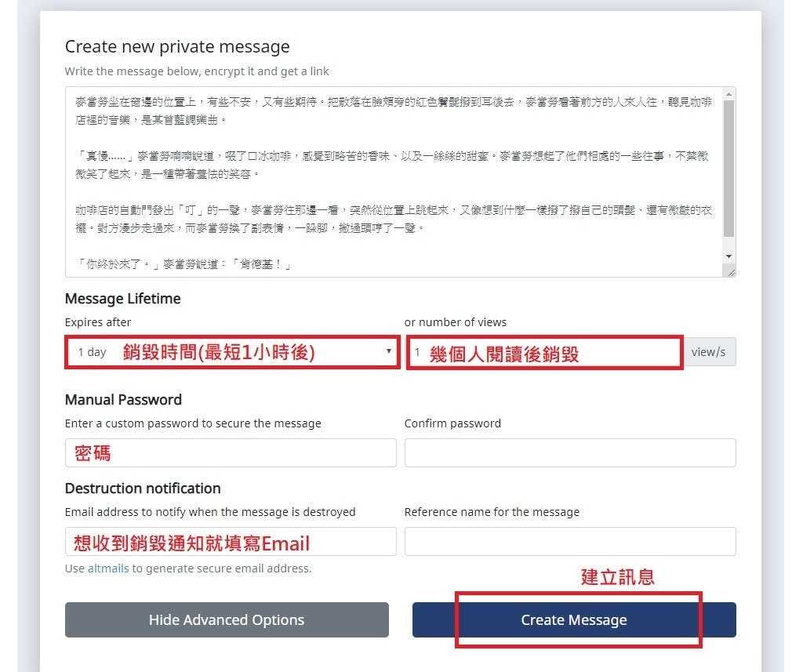Click the scrollbar down arrow in message box

click(729, 256)
